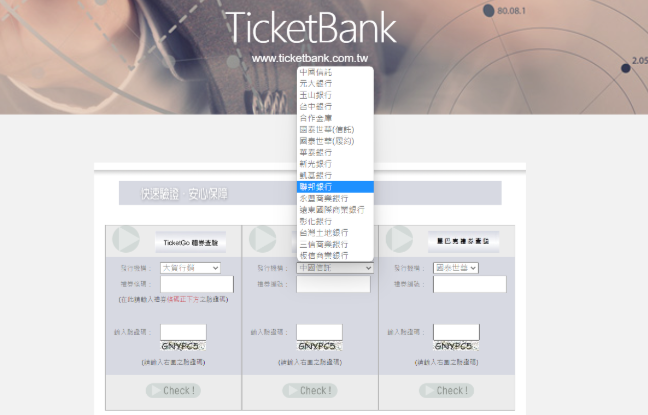Select 國泰世華(信託) option

(335, 129)
